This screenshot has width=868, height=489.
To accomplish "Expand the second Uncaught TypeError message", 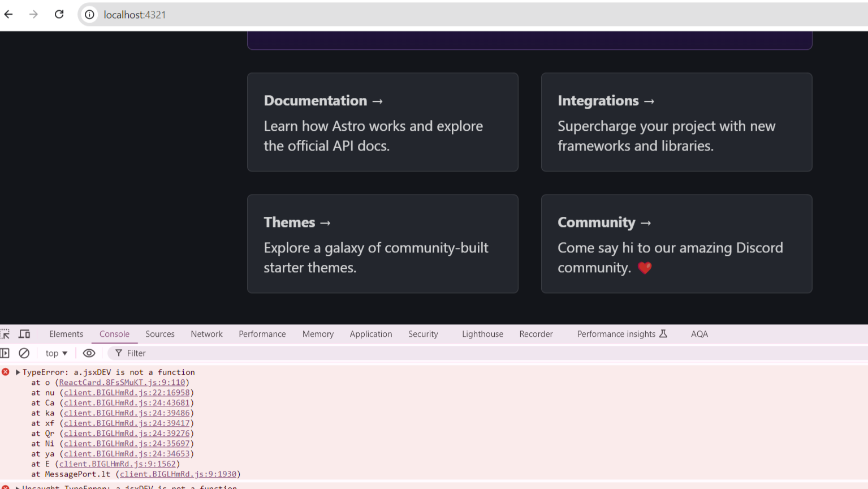I will coord(18,487).
